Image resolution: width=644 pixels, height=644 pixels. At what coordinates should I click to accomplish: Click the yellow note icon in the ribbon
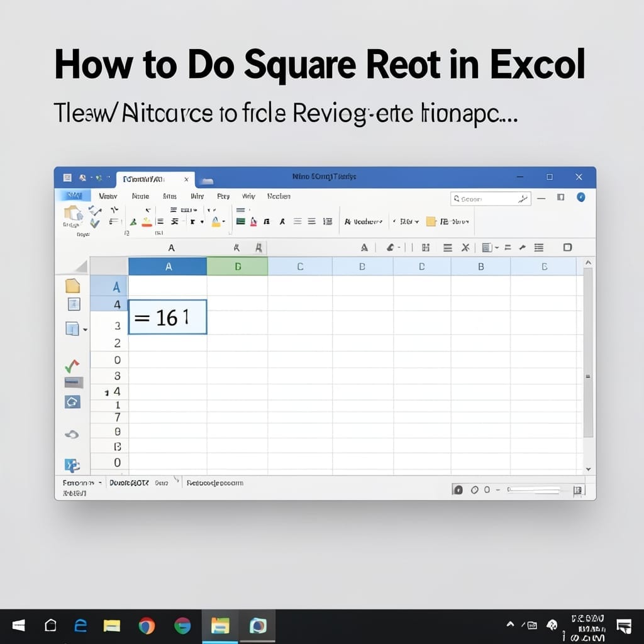point(431,222)
